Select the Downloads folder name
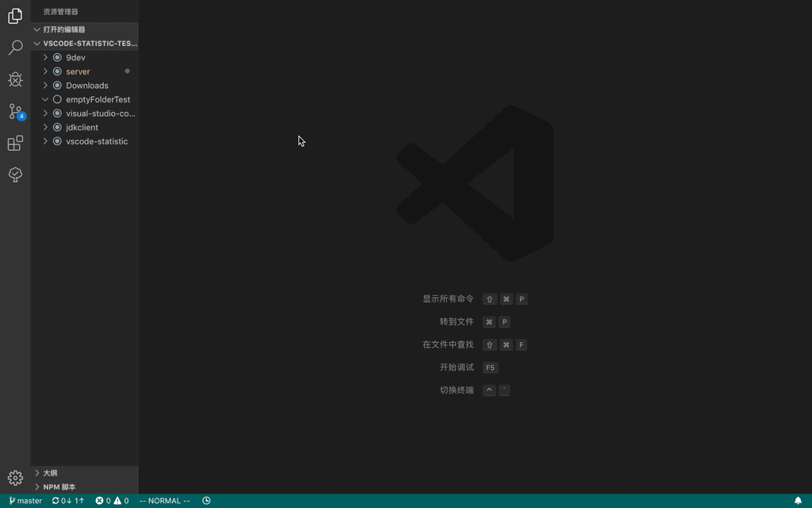812x508 pixels. coord(87,86)
